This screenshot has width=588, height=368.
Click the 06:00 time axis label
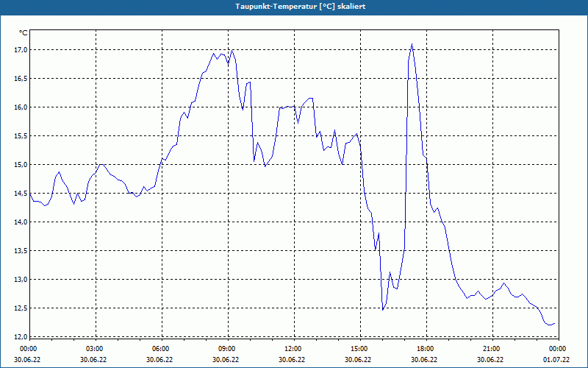point(160,349)
